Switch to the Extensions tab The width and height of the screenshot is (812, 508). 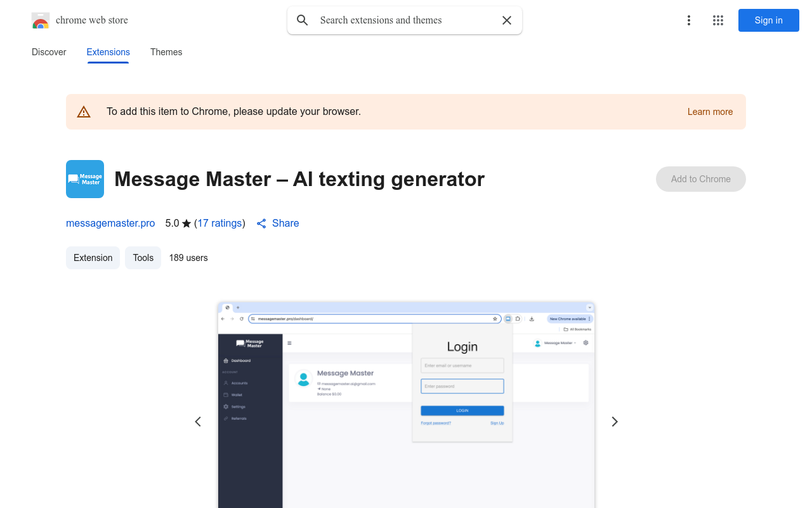pos(108,52)
